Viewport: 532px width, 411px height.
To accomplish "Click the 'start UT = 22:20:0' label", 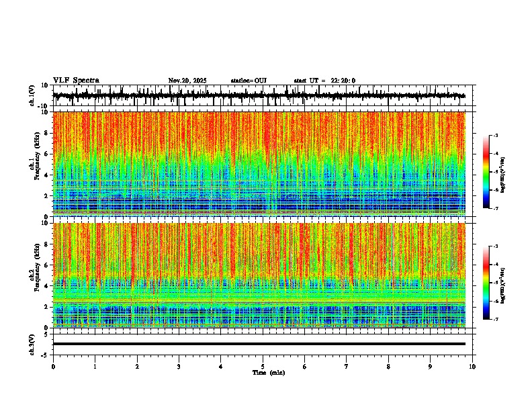I will tap(324, 81).
